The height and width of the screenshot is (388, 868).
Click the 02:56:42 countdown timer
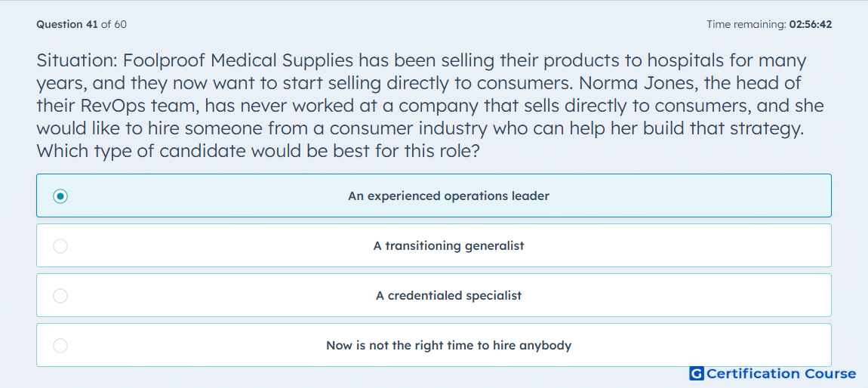click(x=810, y=24)
